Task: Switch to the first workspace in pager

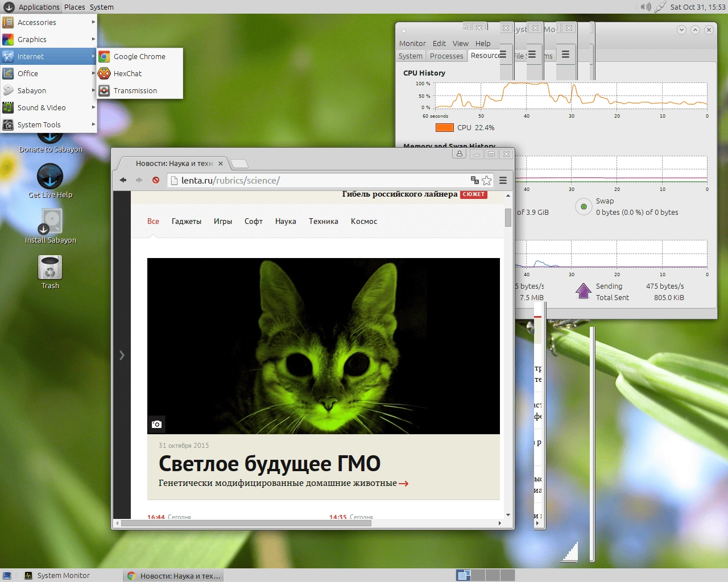Action: click(x=464, y=575)
